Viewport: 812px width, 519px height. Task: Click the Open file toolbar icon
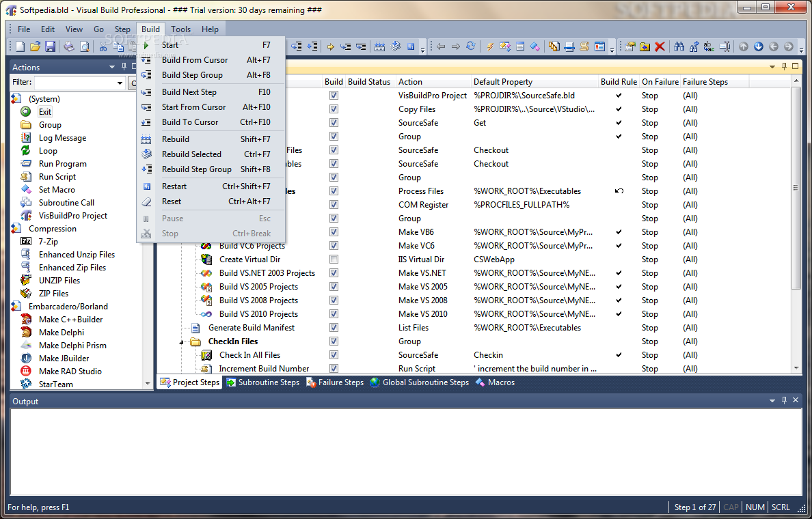point(35,47)
